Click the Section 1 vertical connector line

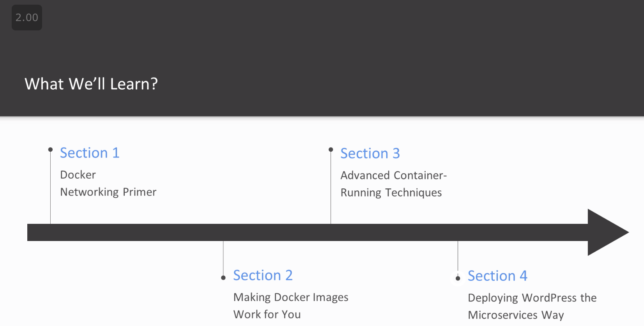tap(50, 188)
